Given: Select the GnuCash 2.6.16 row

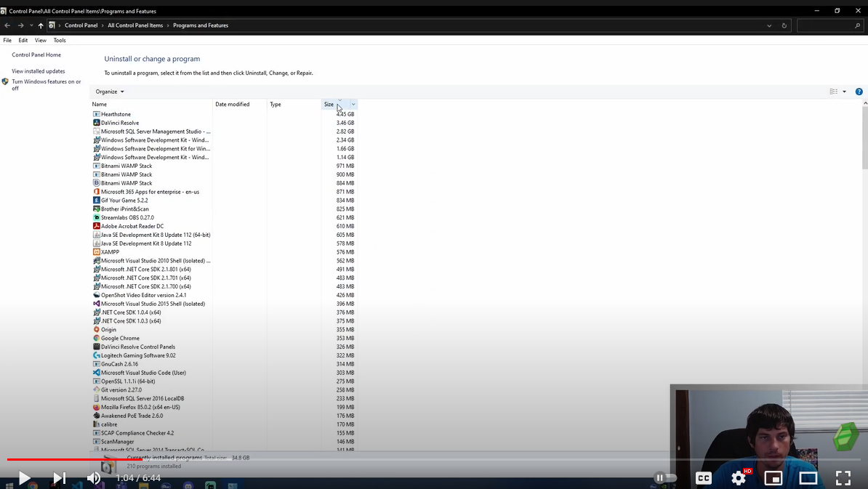Looking at the screenshot, I should tap(224, 365).
